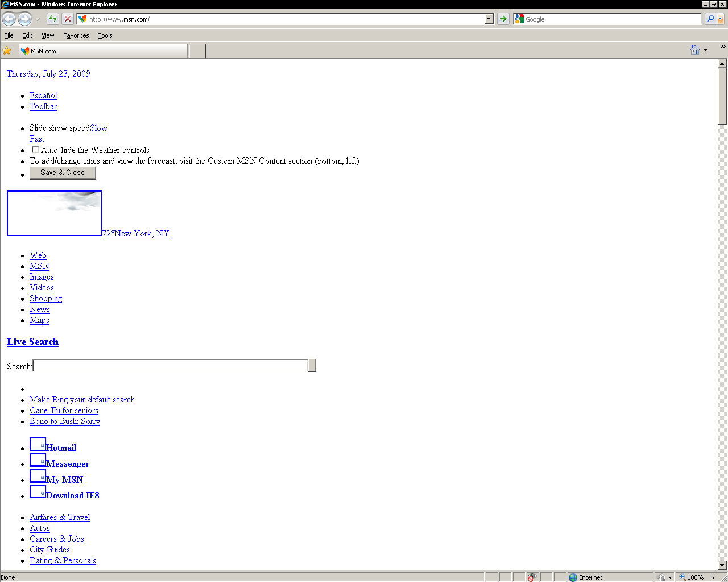
Task: Select the Images search scope link
Action: pos(42,277)
